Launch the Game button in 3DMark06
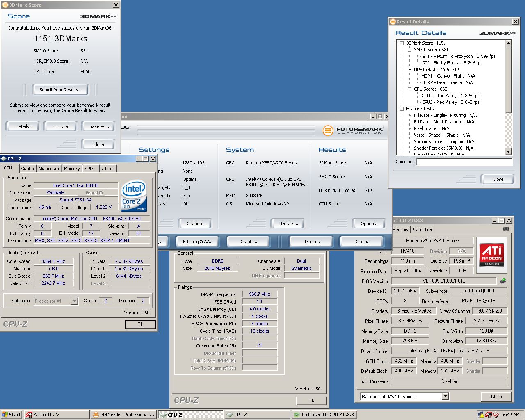This screenshot has height=420, width=525. pos(363,242)
